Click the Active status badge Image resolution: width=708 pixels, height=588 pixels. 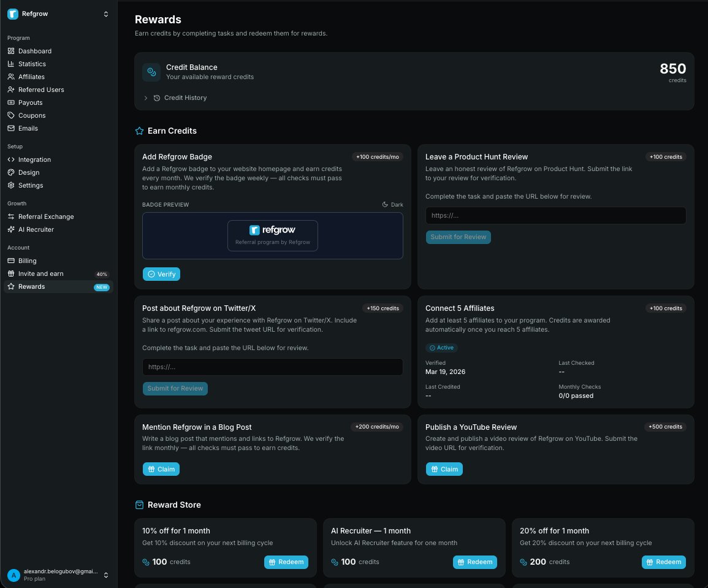click(441, 348)
